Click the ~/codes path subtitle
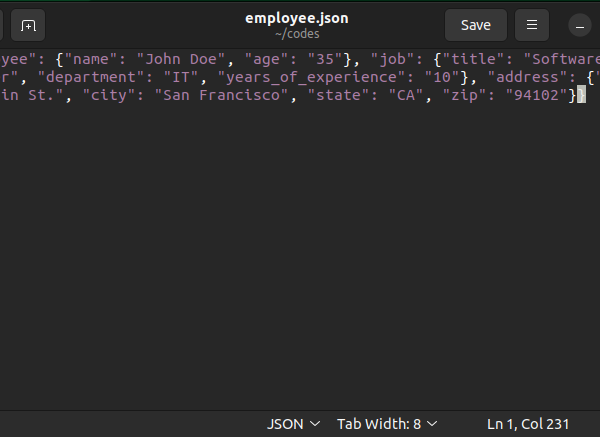Screen dimensions: 600x437 point(297,34)
